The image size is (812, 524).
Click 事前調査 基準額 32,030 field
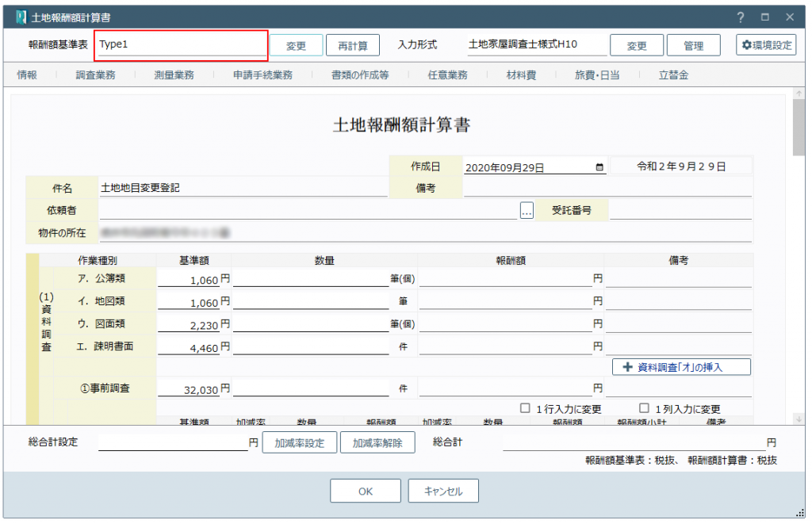(x=189, y=389)
